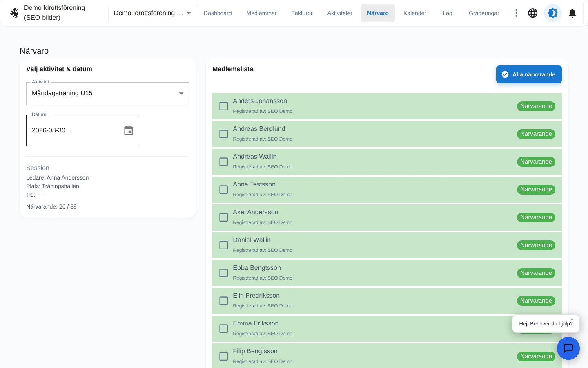Select the Ebba Bengtsson checkbox

pos(224,273)
